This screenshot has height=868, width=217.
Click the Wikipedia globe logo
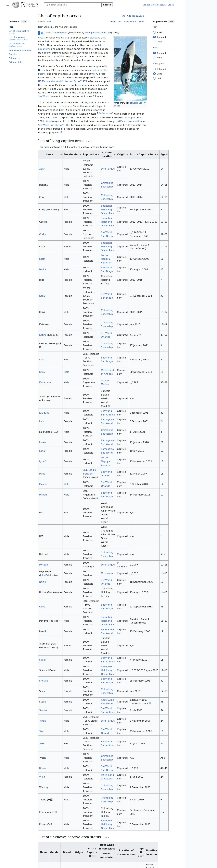(16, 5)
